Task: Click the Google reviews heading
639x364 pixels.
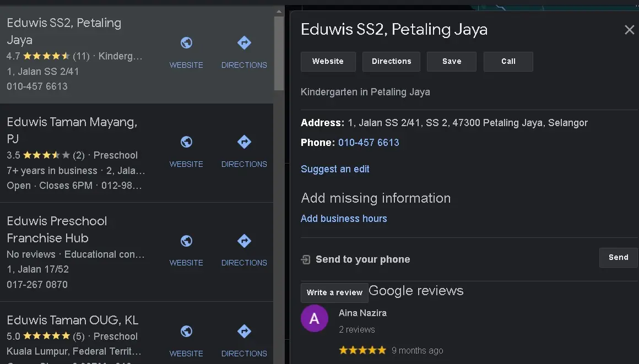Action: tap(416, 291)
